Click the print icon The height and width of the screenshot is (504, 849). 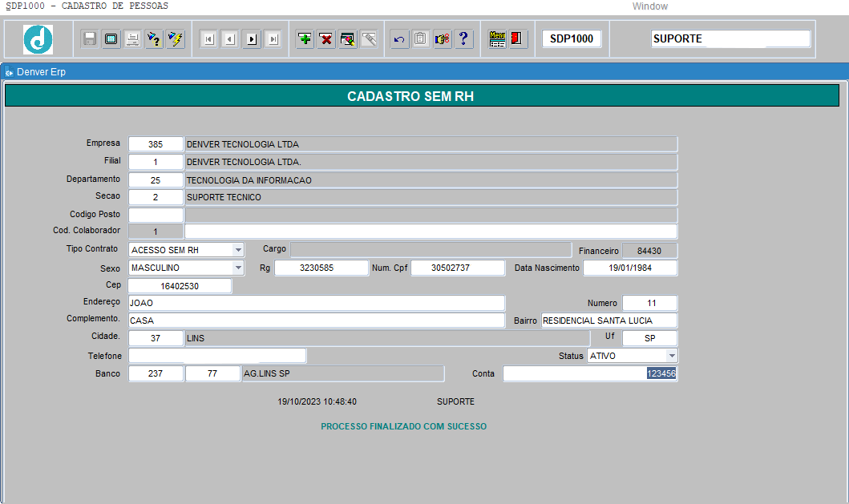[132, 39]
